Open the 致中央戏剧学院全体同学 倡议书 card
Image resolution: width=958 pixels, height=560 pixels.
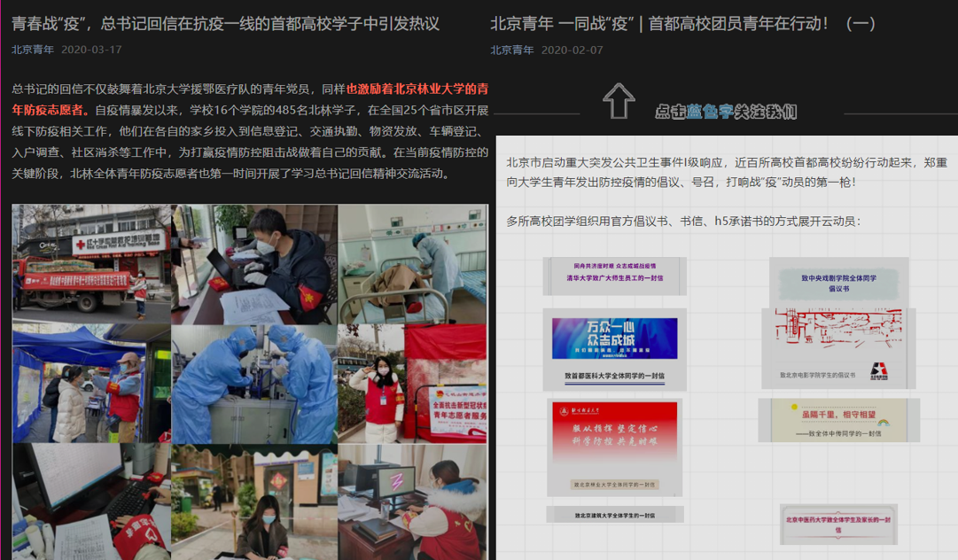point(839,282)
